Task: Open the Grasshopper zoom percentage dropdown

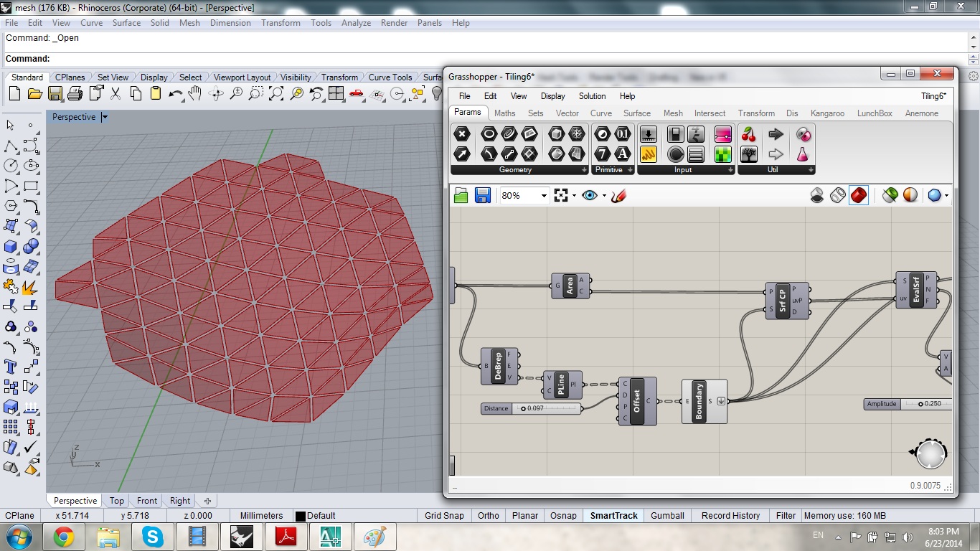Action: [x=544, y=195]
